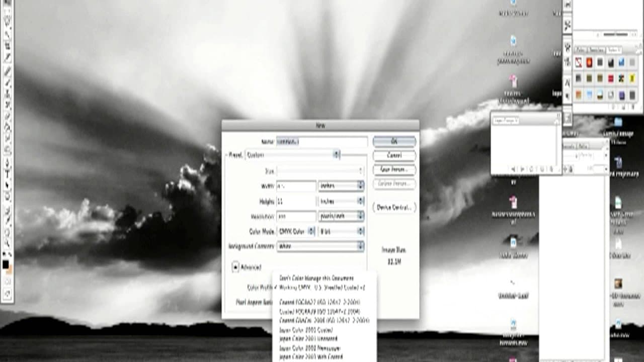
Task: Select the Layer Comps tab
Action: pyautogui.click(x=506, y=120)
